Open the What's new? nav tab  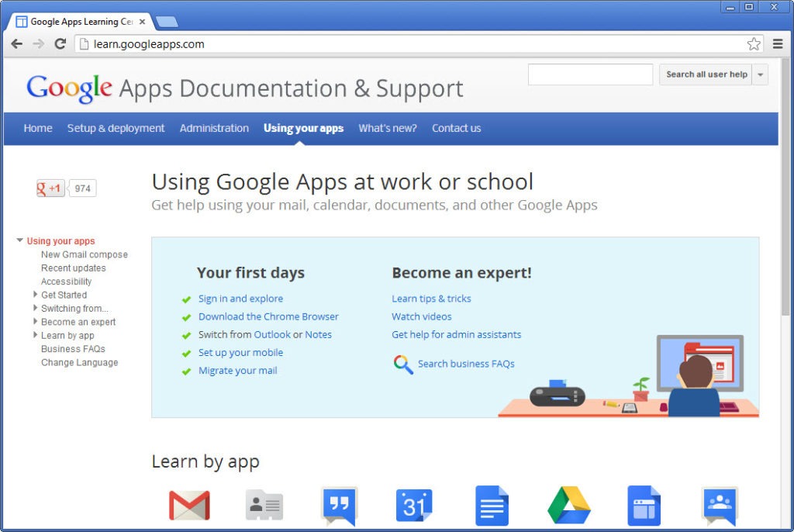click(x=388, y=128)
